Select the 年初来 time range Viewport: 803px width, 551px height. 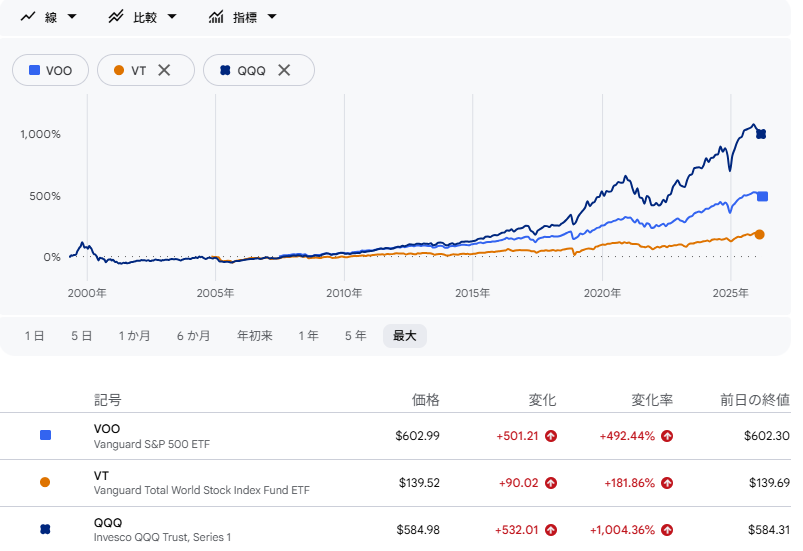255,336
